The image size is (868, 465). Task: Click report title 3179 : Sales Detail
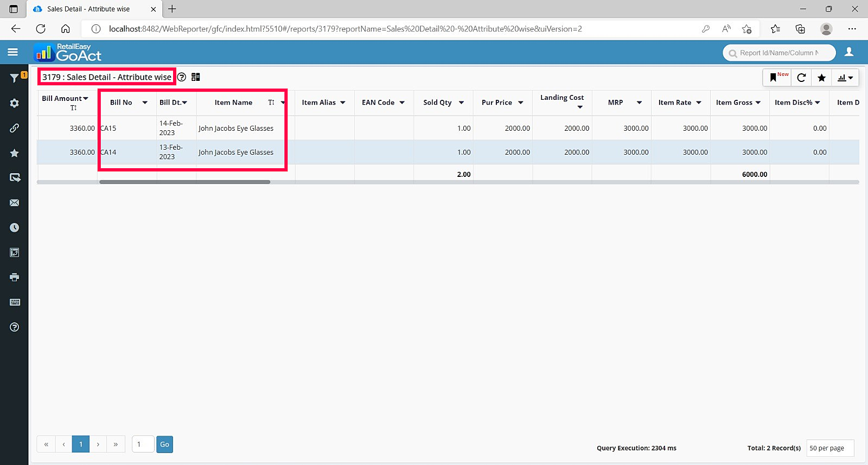(107, 77)
